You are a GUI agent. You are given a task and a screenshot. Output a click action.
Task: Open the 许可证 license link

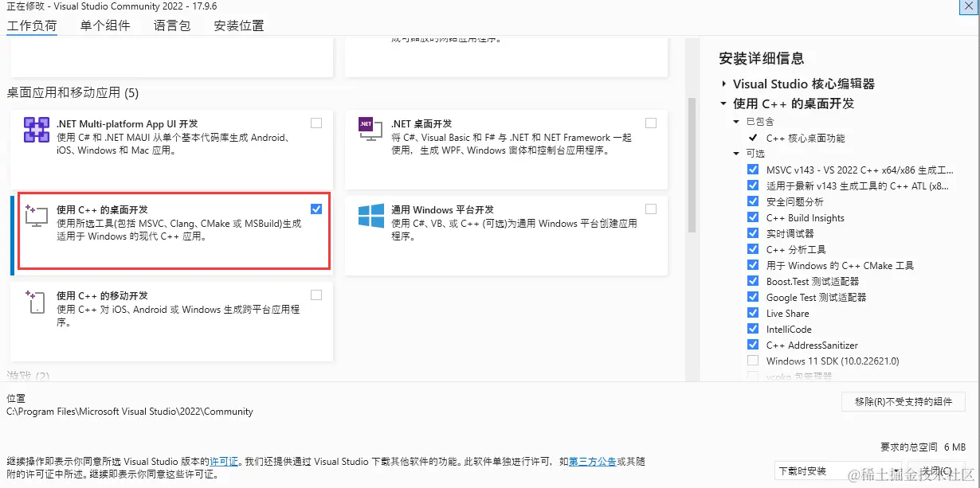(x=224, y=461)
